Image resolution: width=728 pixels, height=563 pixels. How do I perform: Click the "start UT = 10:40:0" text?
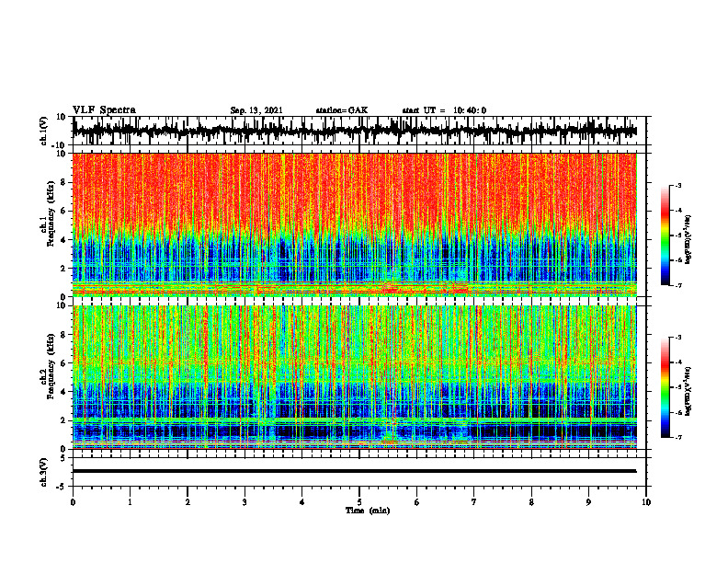click(444, 110)
